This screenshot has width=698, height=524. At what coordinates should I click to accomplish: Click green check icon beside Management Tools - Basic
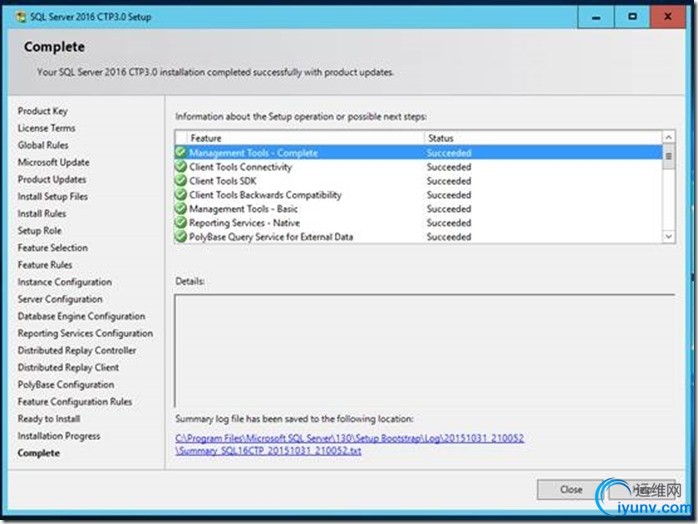pos(181,209)
